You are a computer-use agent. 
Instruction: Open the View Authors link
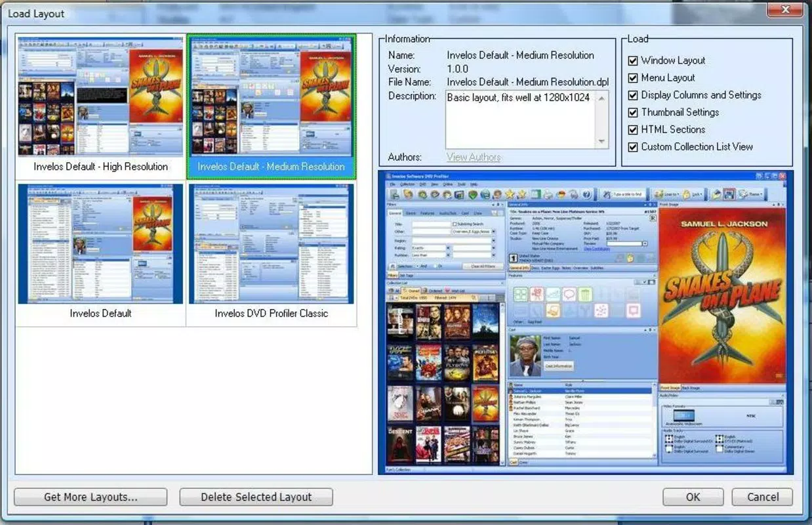point(474,157)
